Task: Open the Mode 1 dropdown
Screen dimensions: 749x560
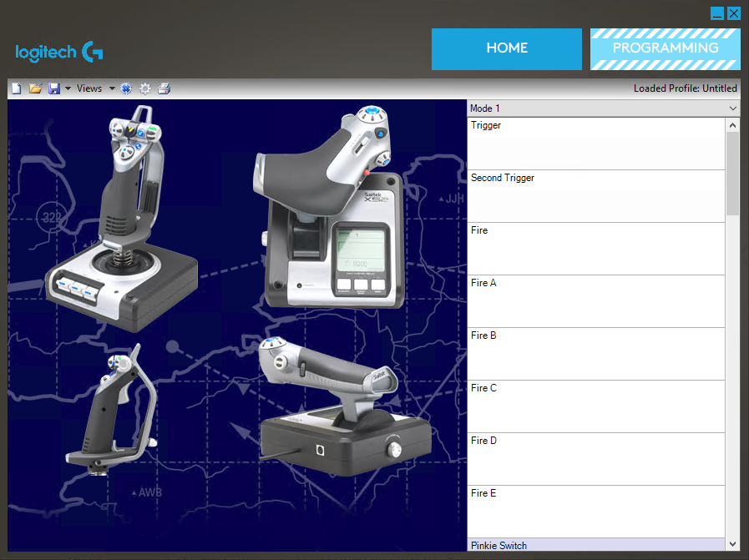Action: click(604, 108)
